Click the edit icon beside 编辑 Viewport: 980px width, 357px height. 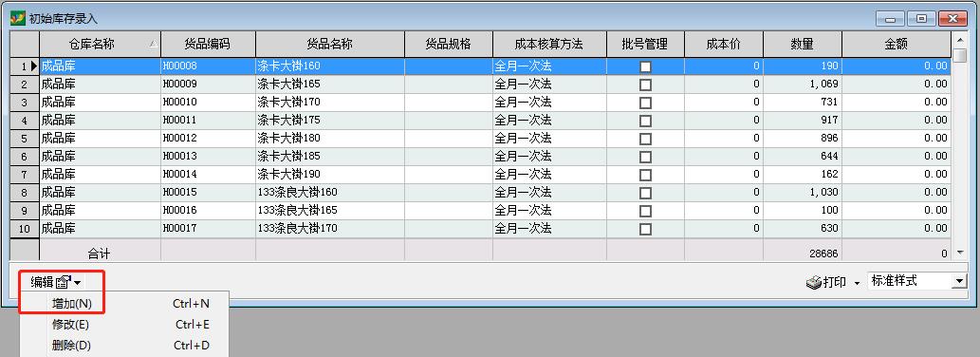coord(64,283)
